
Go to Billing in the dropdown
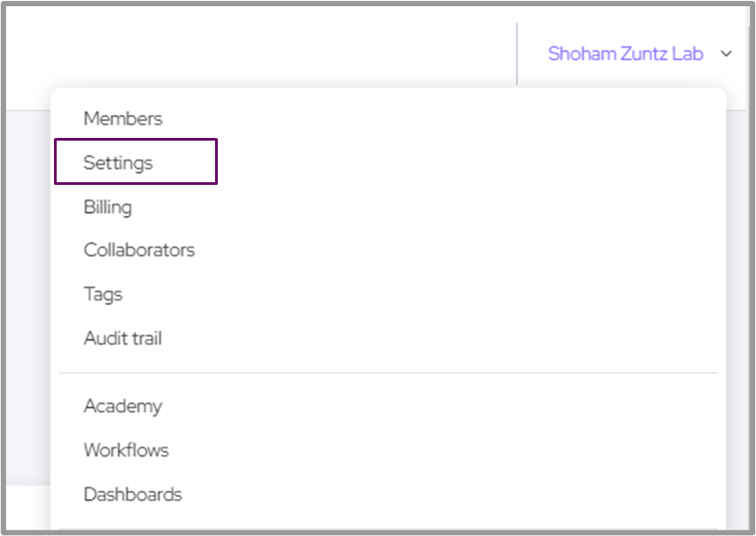point(108,207)
